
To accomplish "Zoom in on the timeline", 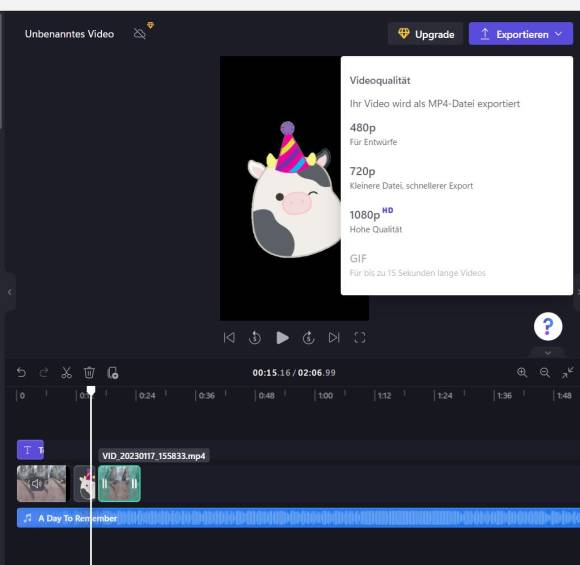I will pyautogui.click(x=522, y=372).
